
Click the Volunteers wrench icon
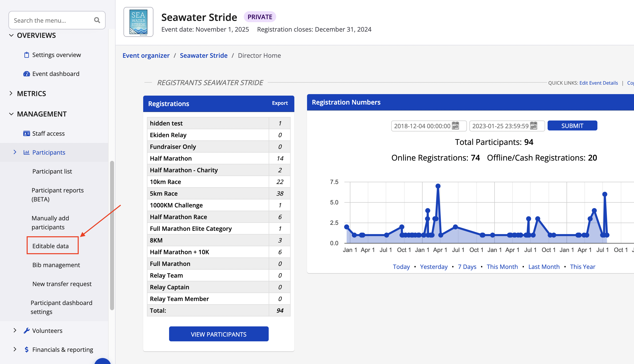tap(26, 330)
